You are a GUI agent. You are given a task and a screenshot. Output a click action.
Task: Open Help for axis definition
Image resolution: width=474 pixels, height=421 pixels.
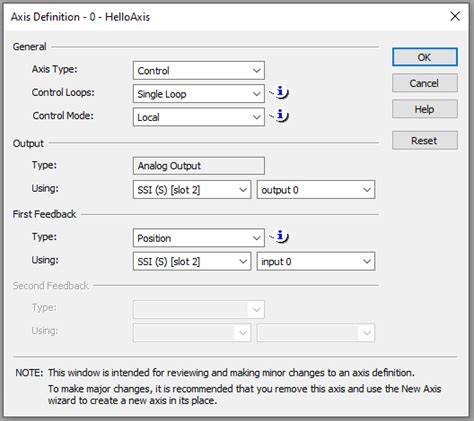click(x=425, y=109)
